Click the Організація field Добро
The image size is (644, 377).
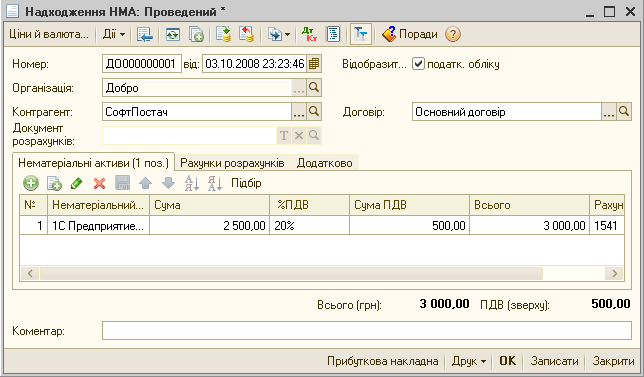197,87
